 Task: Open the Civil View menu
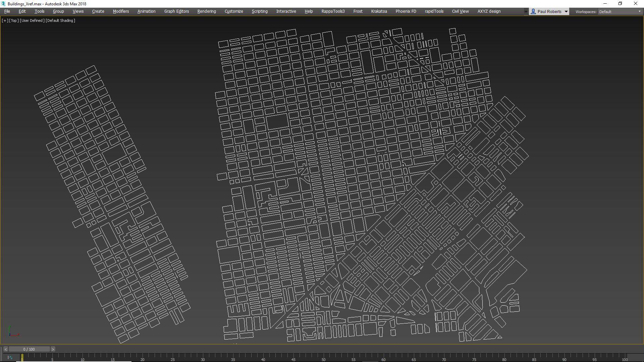coord(460,11)
